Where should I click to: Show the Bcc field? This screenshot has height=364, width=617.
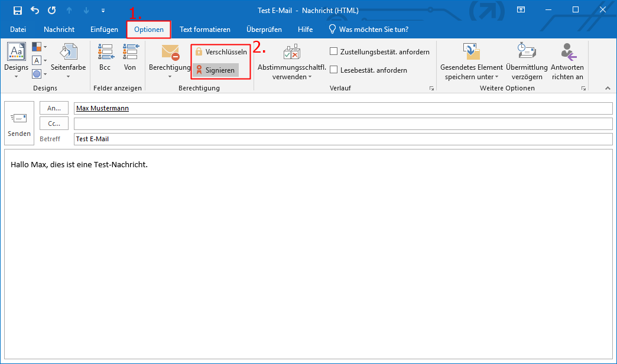(x=105, y=58)
